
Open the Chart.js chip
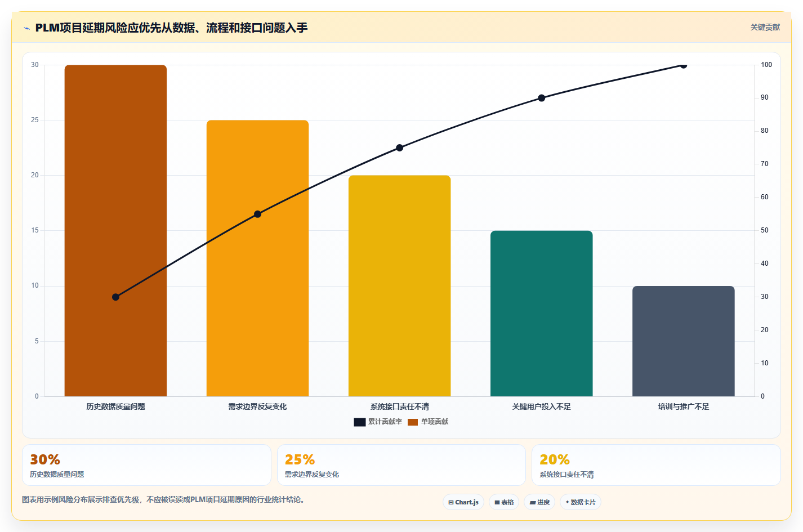point(463,502)
